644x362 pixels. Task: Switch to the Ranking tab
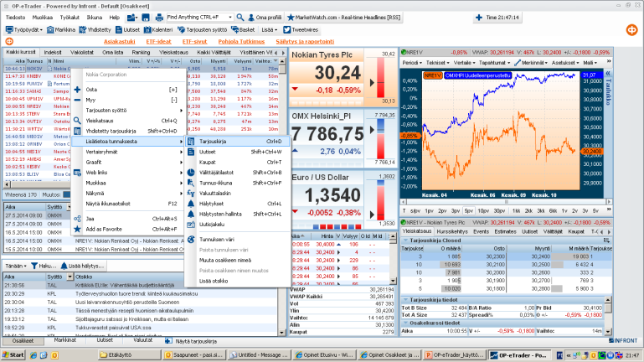141,52
